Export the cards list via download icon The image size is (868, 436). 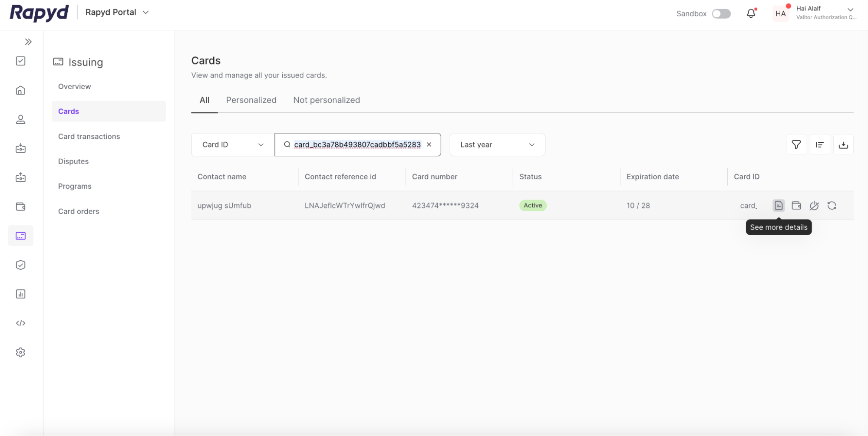[x=843, y=144]
